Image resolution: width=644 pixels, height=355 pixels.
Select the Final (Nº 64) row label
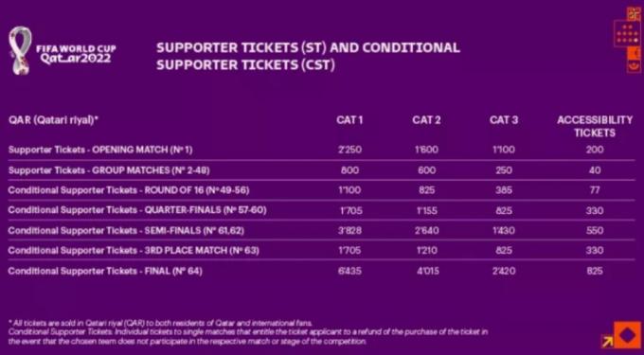tap(105, 271)
